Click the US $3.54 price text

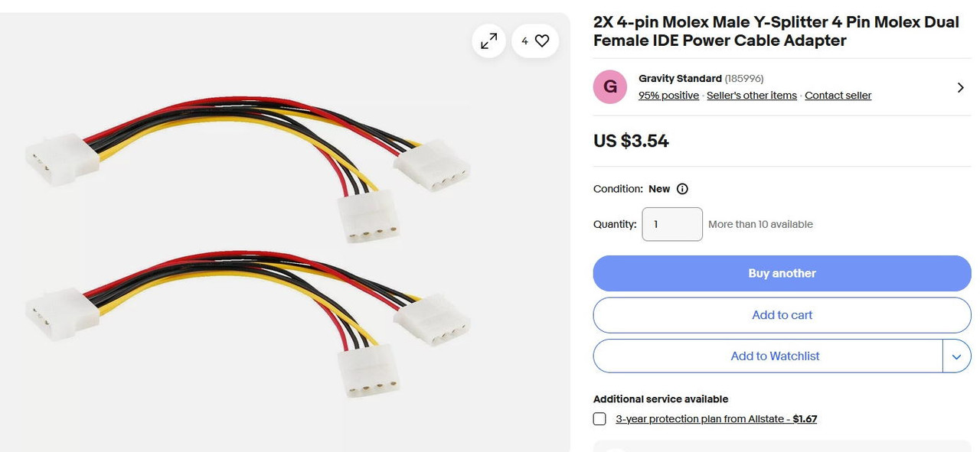click(x=631, y=141)
